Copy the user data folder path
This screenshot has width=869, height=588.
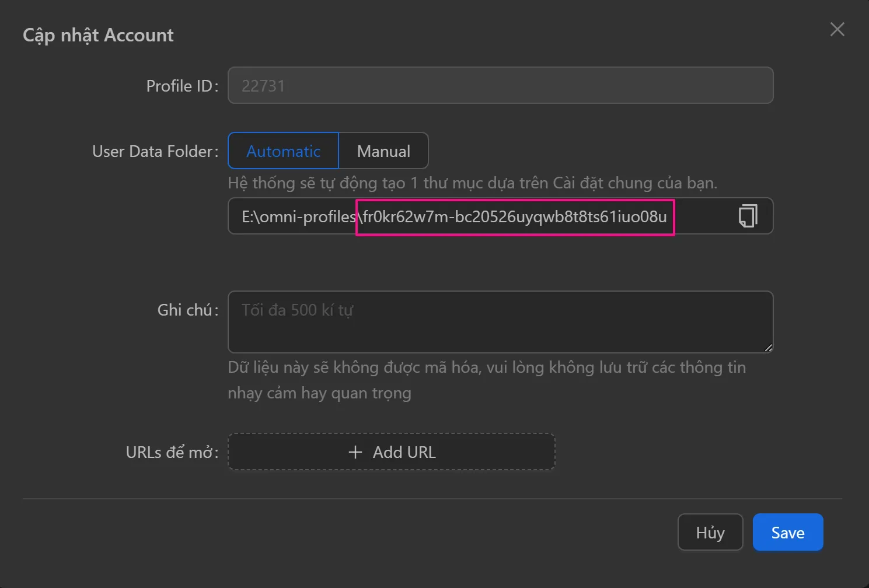(748, 216)
